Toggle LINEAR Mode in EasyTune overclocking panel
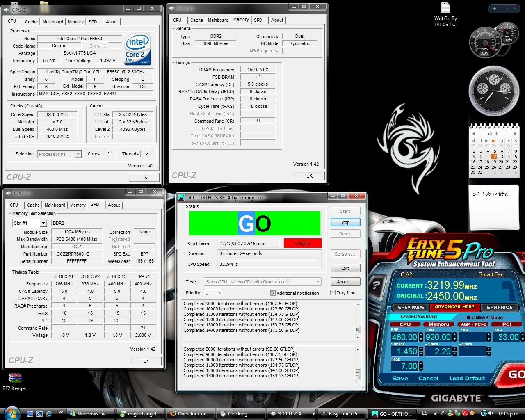The image size is (525, 420). click(468, 317)
